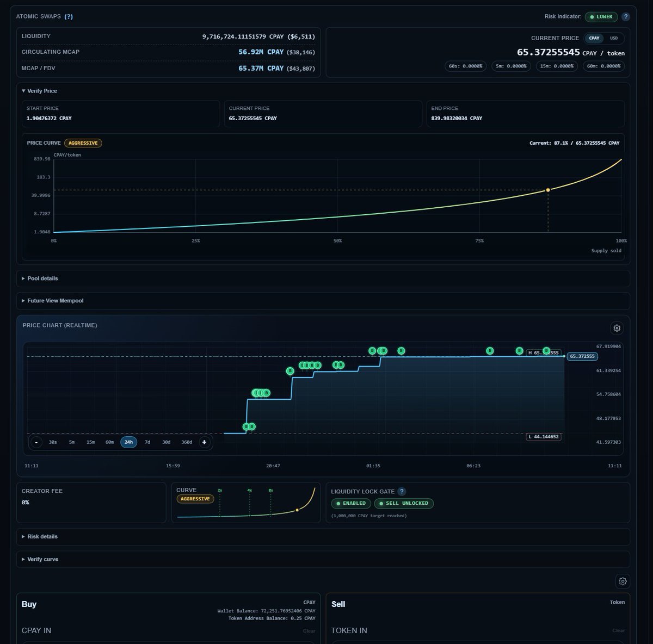
Task: Open price chart settings gear
Action: tap(617, 328)
